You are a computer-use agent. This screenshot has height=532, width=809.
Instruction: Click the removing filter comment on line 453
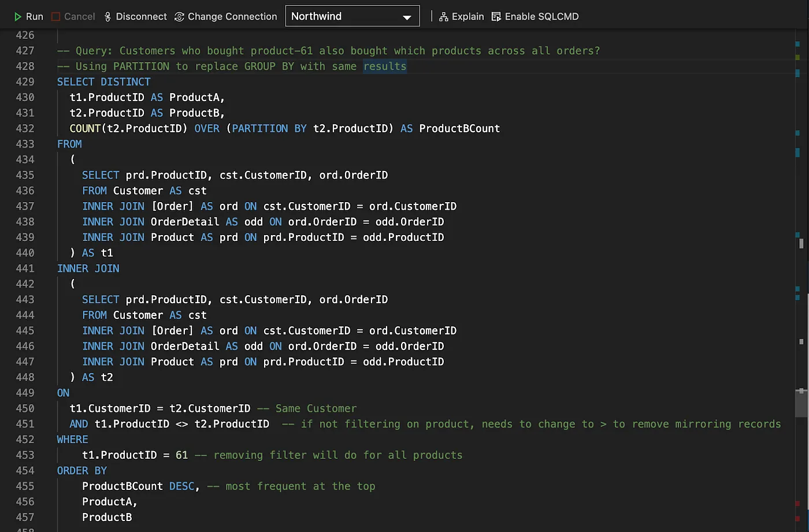pyautogui.click(x=329, y=455)
